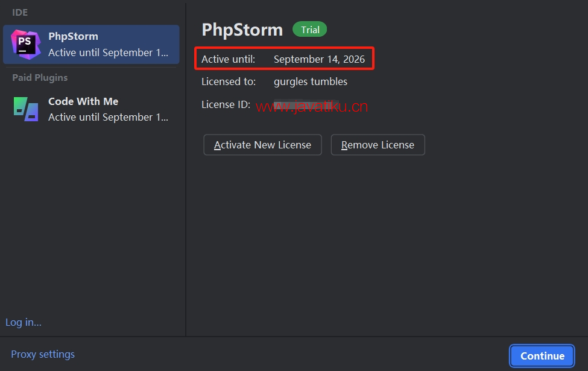Click the blurred License ID value
This screenshot has width=588, height=371.
306,104
